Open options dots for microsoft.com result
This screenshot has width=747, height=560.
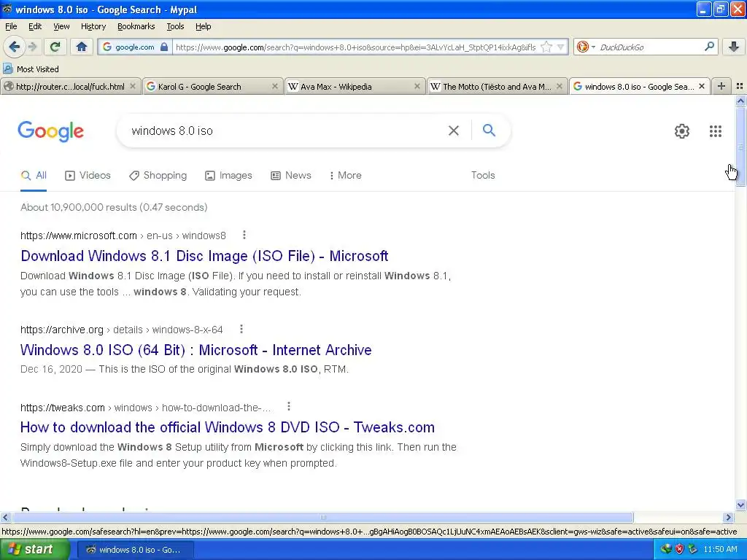[244, 235]
